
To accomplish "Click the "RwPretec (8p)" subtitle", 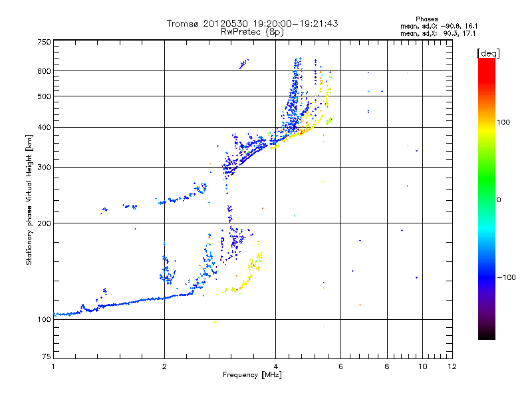I will tap(252, 32).
